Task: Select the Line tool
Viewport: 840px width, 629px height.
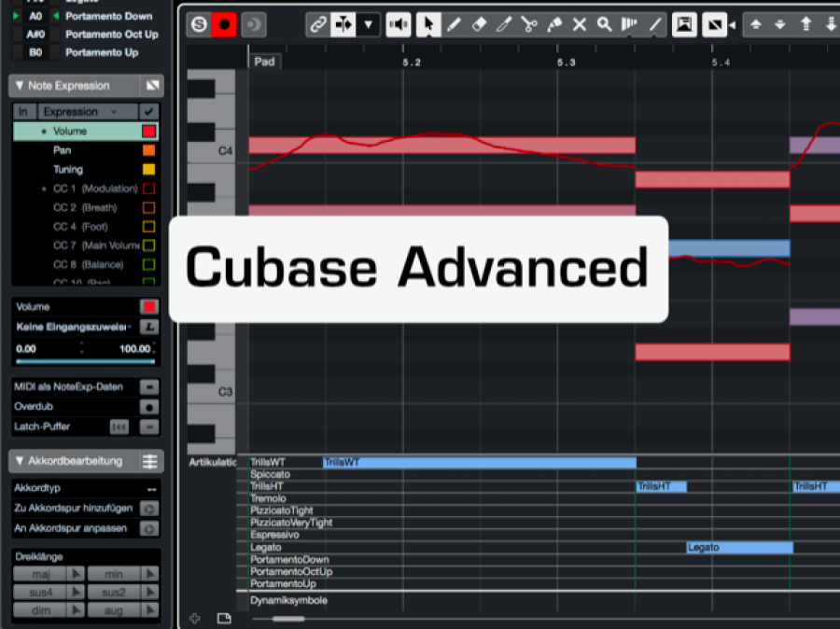Action: [x=654, y=24]
